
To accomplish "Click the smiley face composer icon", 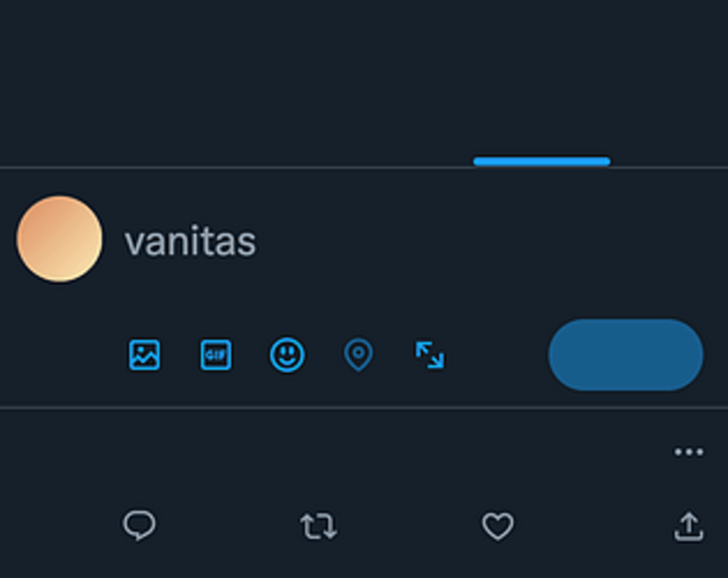I will click(287, 355).
